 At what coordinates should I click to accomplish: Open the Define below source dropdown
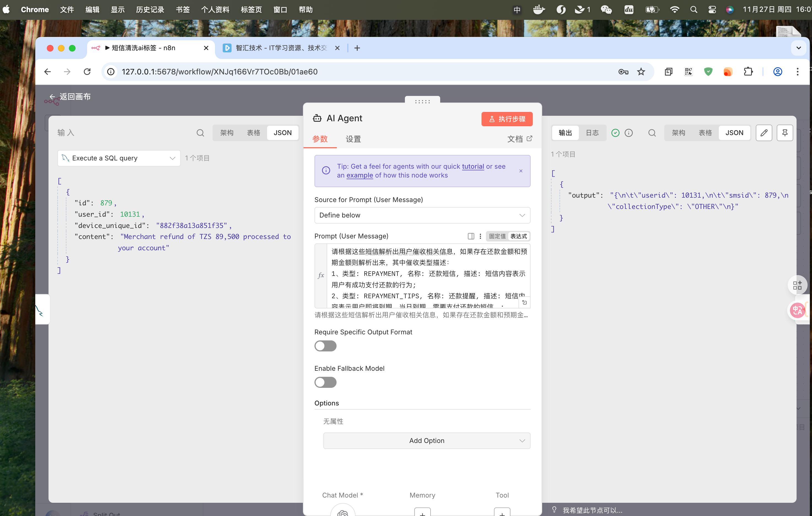[422, 215]
